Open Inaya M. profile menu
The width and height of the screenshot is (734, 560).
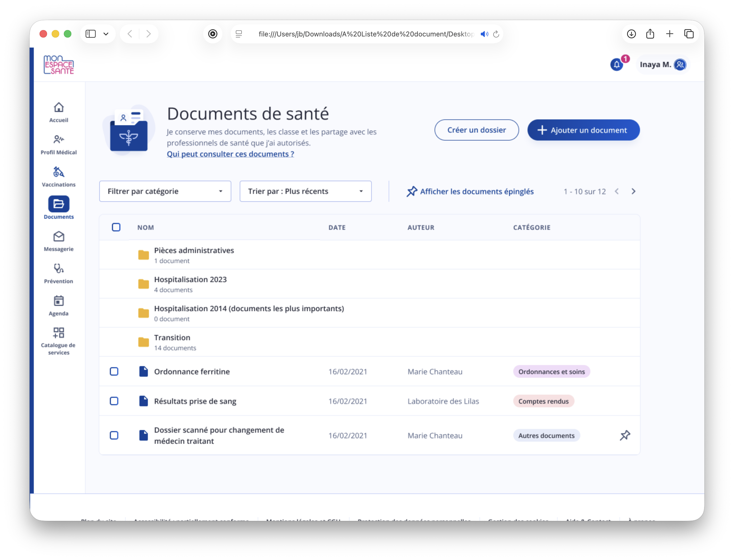pyautogui.click(x=662, y=64)
